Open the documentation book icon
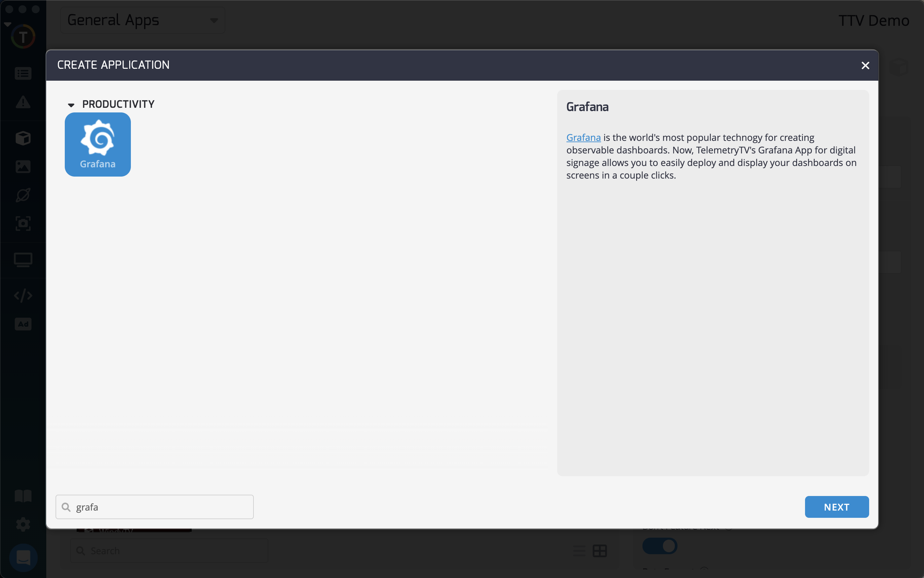The width and height of the screenshot is (924, 578). coord(23,496)
